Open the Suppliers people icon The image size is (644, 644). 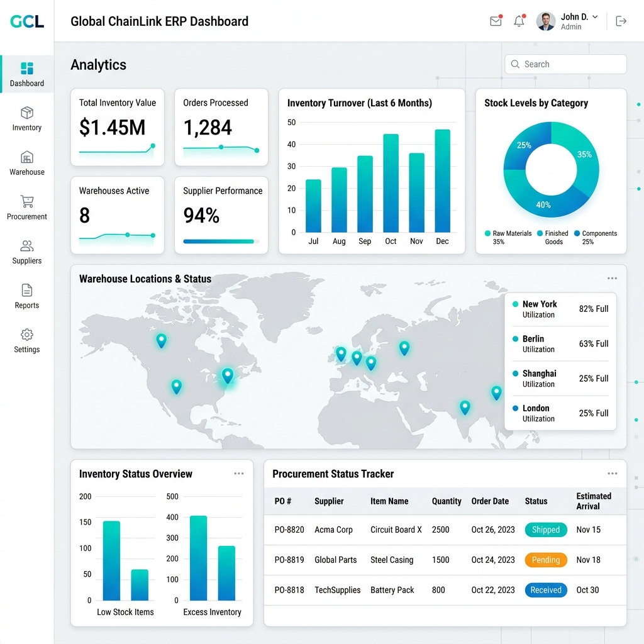[x=27, y=246]
